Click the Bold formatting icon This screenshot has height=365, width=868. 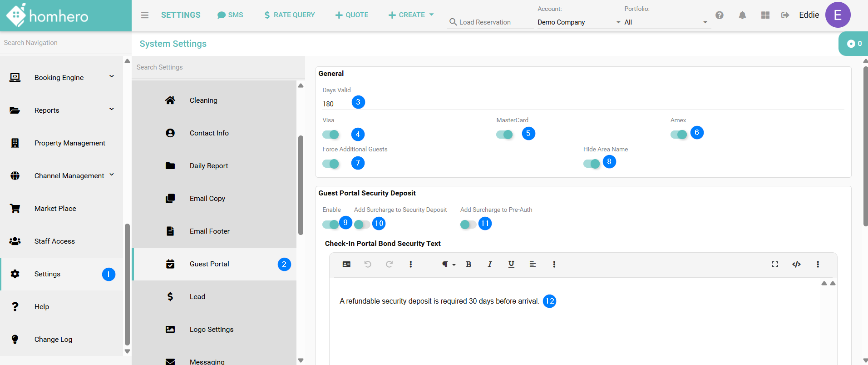(x=469, y=265)
